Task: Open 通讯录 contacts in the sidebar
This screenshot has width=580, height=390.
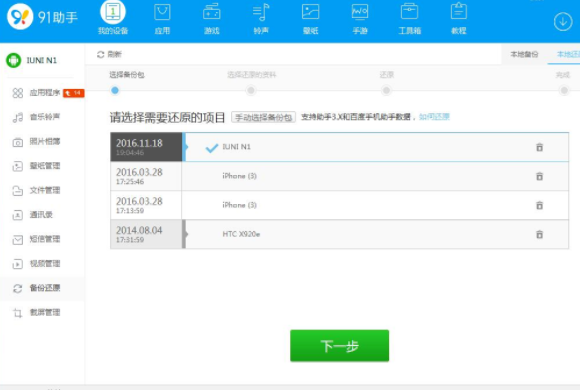Action: click(x=33, y=215)
